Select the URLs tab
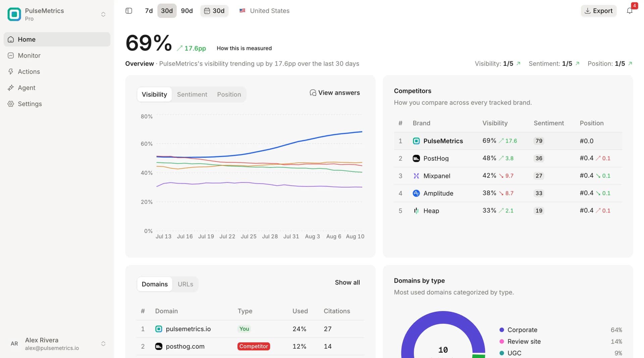This screenshot has height=358, width=644. pos(185,284)
